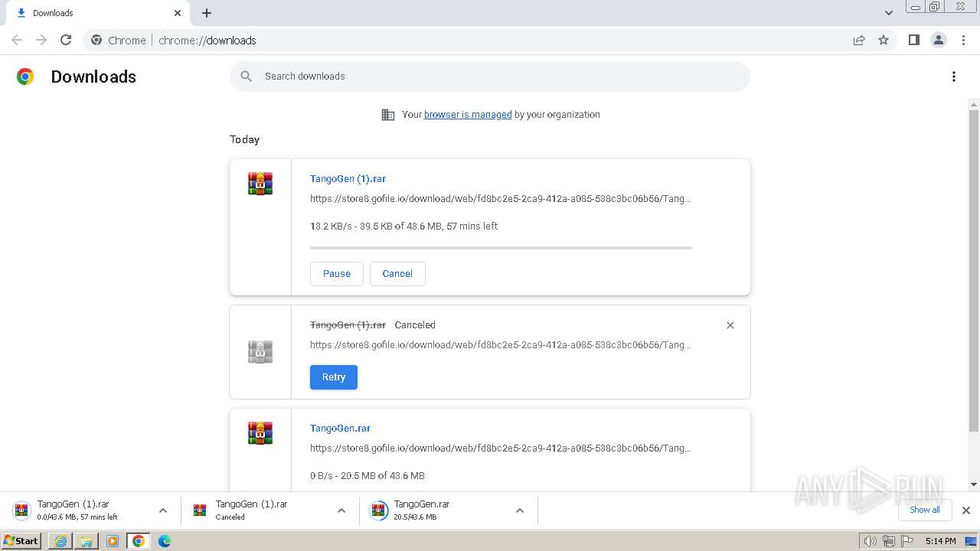Retry the canceled TangoGen download

point(333,377)
